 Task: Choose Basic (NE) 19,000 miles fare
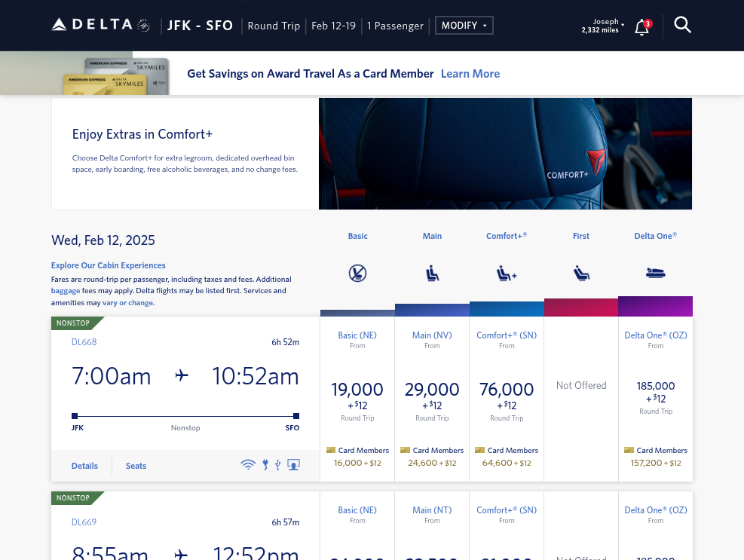click(357, 399)
